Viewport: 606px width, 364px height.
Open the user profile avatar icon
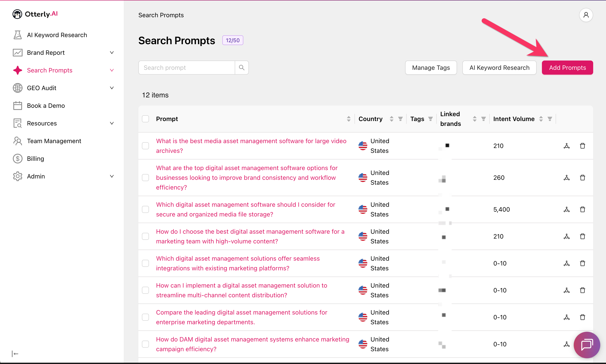586,15
